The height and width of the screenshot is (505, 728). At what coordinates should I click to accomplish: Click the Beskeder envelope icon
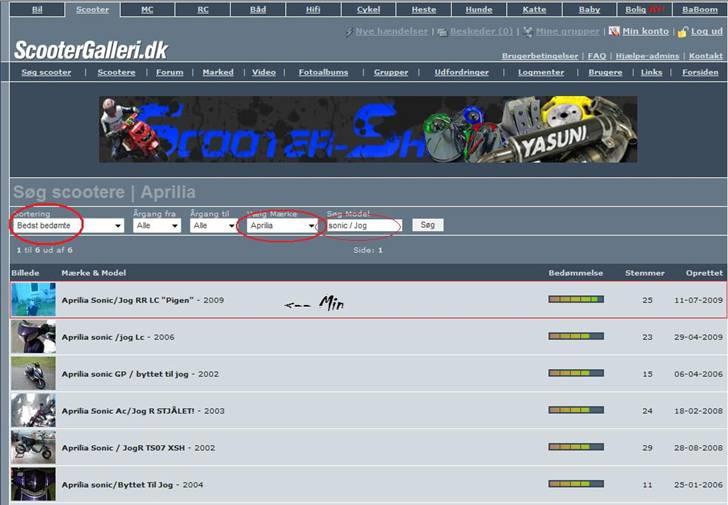coord(442,32)
